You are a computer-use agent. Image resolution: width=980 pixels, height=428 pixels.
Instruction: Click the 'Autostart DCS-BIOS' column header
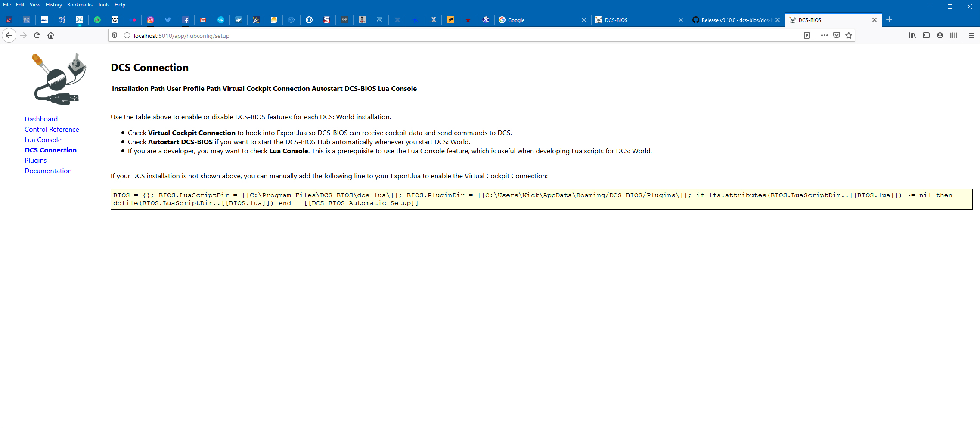click(344, 88)
